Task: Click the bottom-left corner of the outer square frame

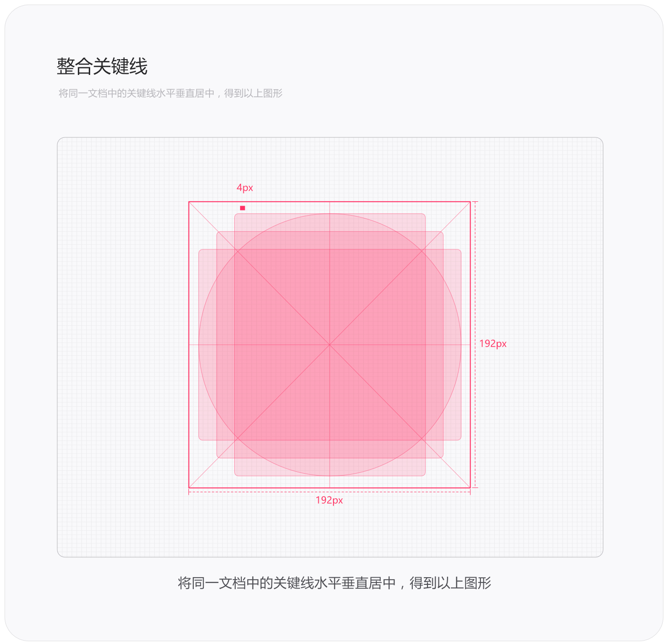Action: tap(189, 488)
